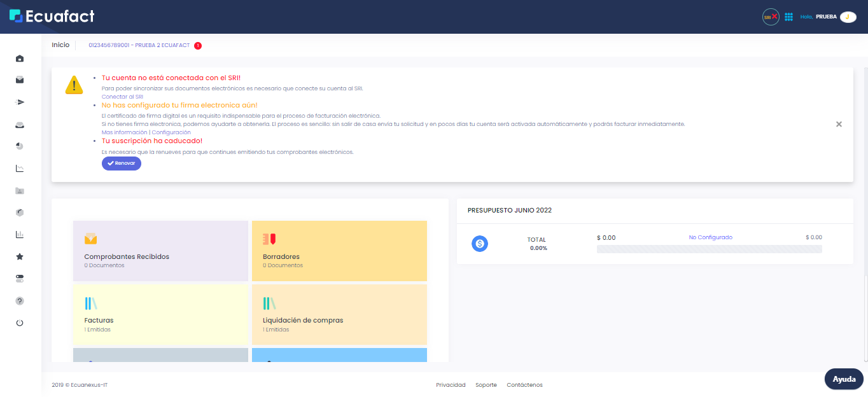The image size is (868, 397).
Task: Toggle the settings switch icon in sidebar
Action: [x=19, y=278]
